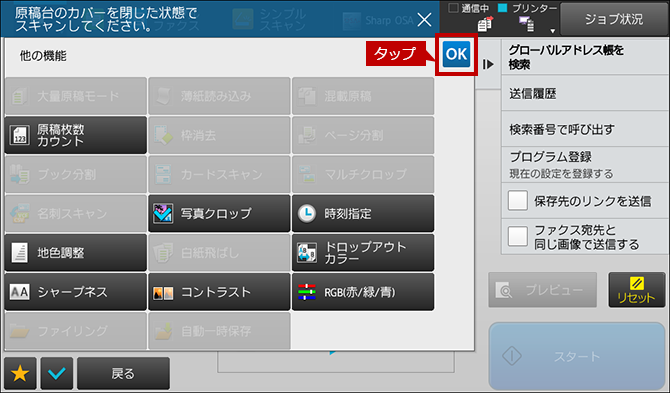This screenshot has width=670, height=393.
Task: Tap the blue OK button
Action: click(x=456, y=54)
